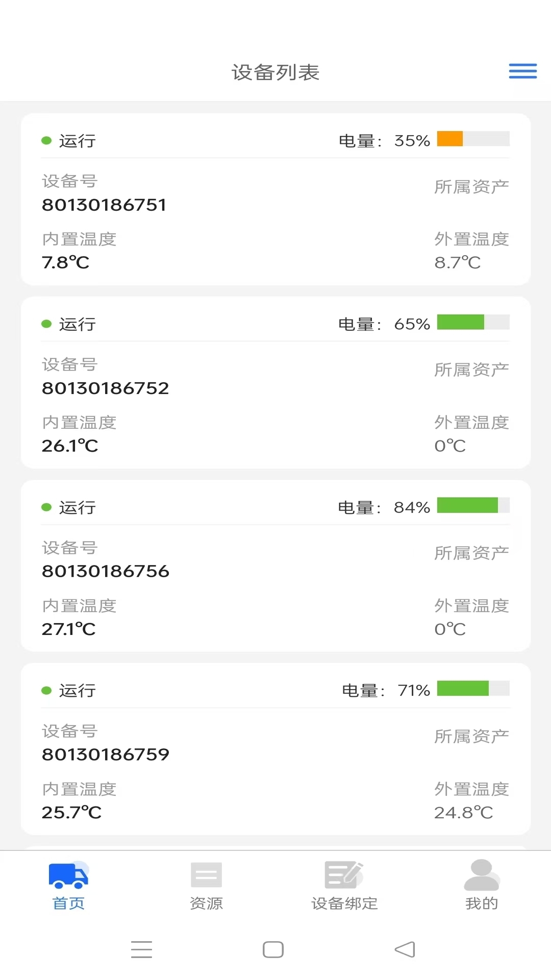This screenshot has height=980, width=551.
Task: Tap 所属资产 on device 80130186759
Action: [x=471, y=737]
